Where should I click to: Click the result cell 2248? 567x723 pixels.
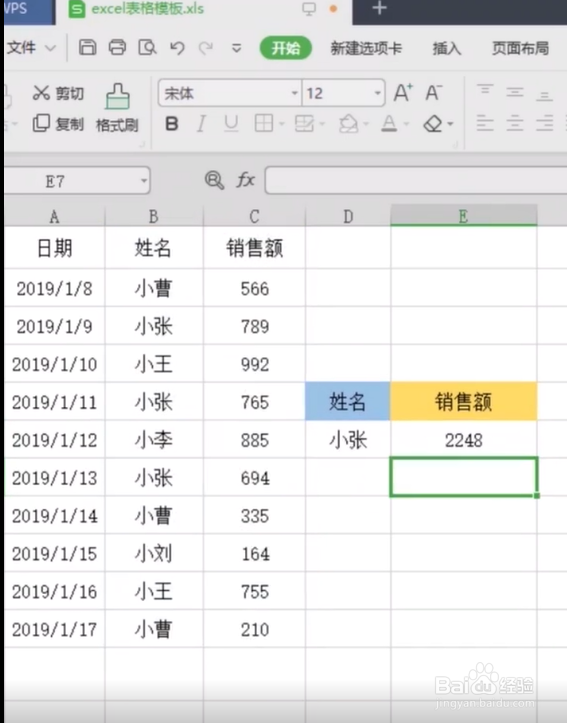point(464,440)
